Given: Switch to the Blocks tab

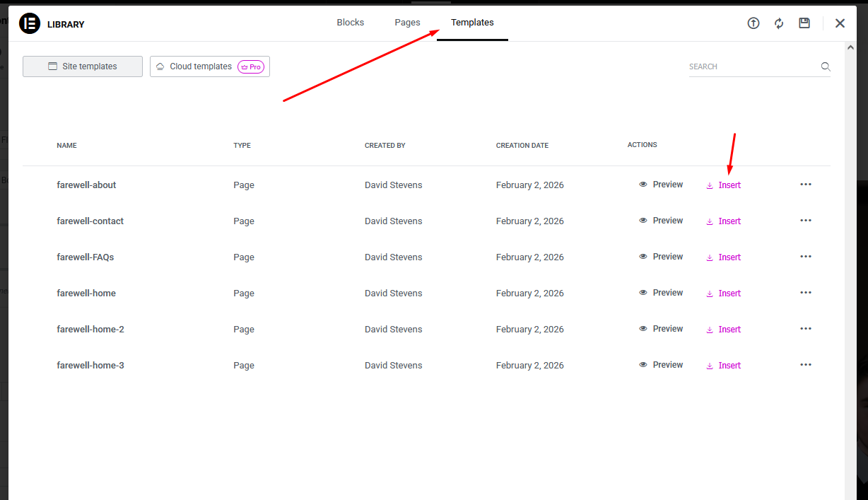Looking at the screenshot, I should point(350,23).
